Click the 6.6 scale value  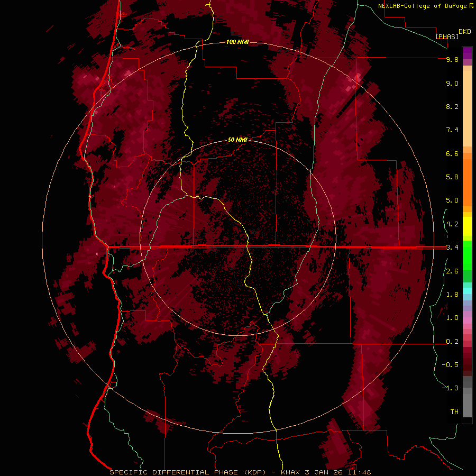click(452, 153)
